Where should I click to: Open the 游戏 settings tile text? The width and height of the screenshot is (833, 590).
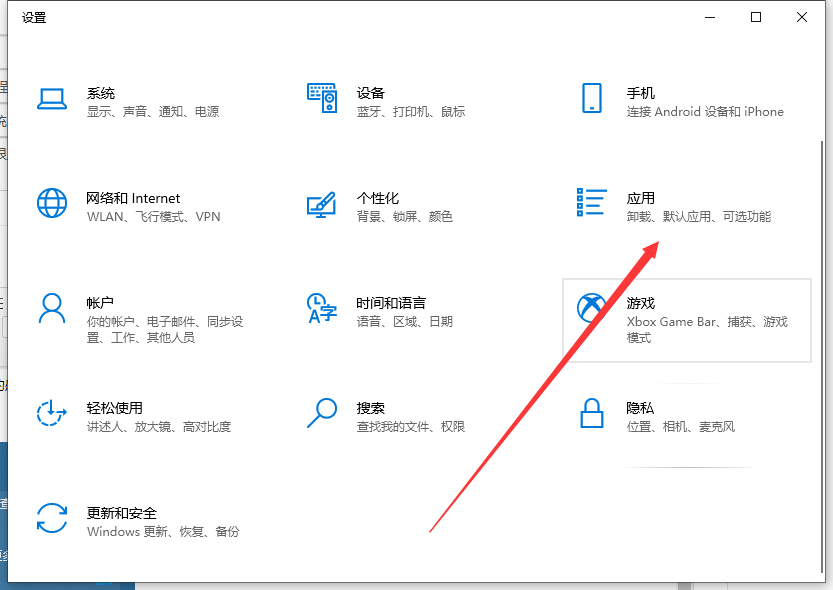(x=640, y=304)
